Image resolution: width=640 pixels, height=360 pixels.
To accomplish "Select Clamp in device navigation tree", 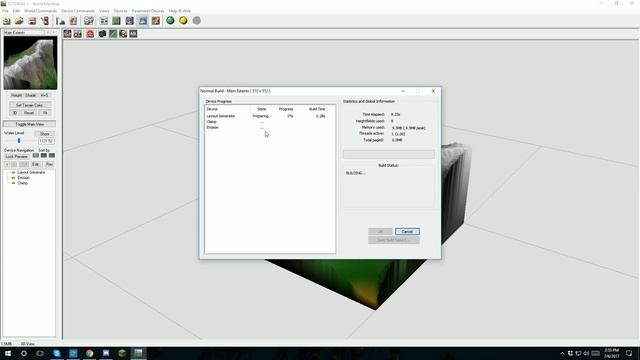I will pos(22,183).
